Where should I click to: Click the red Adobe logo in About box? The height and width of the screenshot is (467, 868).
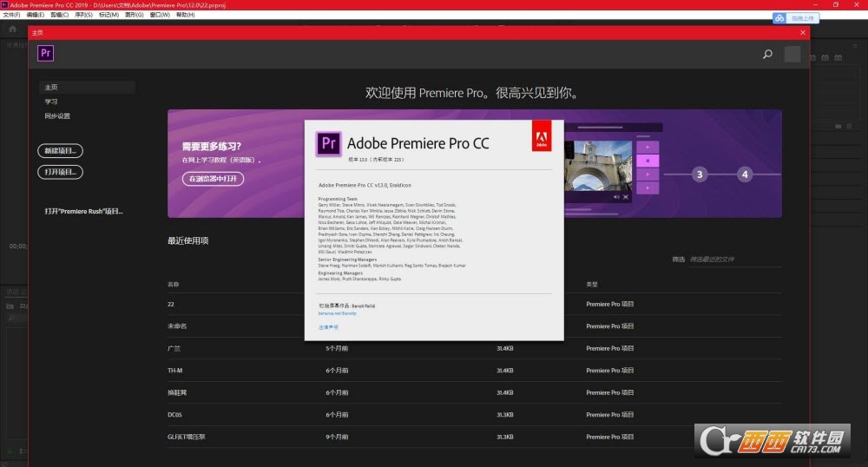542,136
